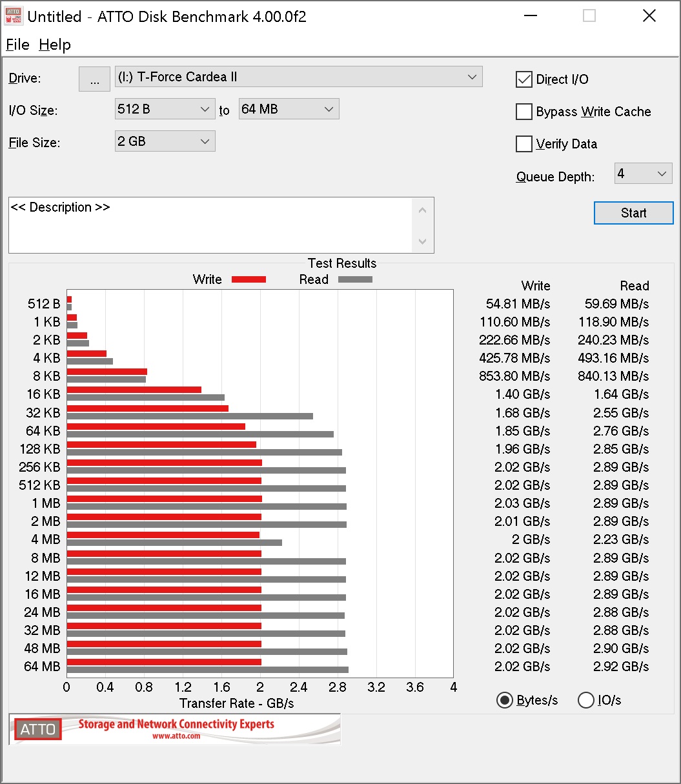Click the drive browse "..." button

(95, 79)
